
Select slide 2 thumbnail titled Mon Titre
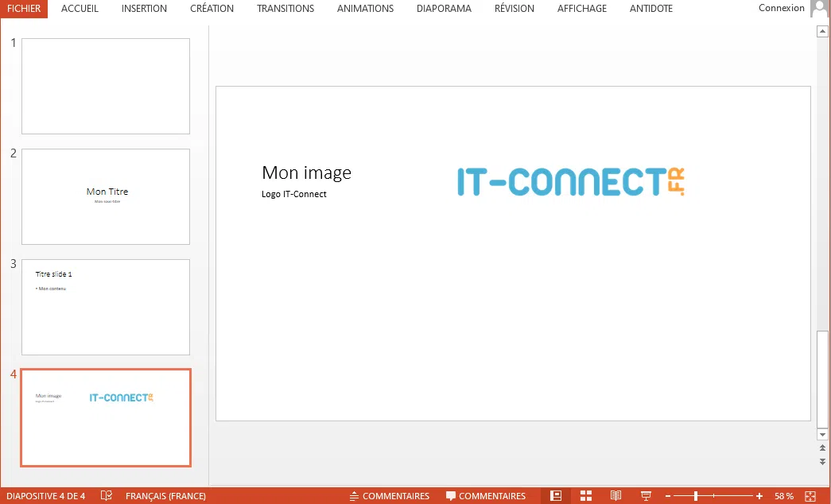coord(106,196)
